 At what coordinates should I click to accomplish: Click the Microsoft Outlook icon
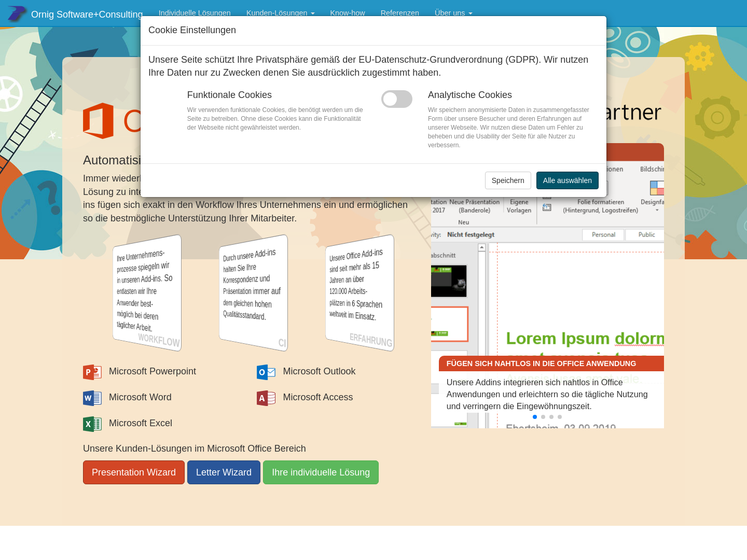point(266,372)
